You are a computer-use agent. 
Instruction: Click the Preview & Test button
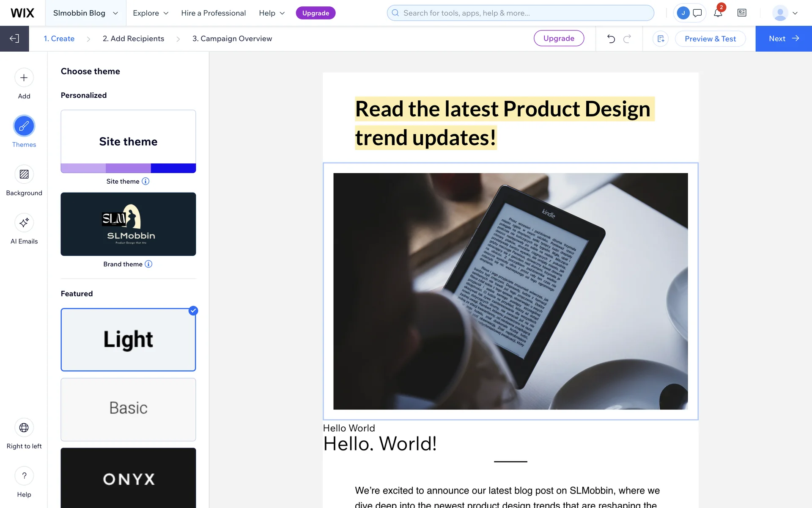[710, 39]
